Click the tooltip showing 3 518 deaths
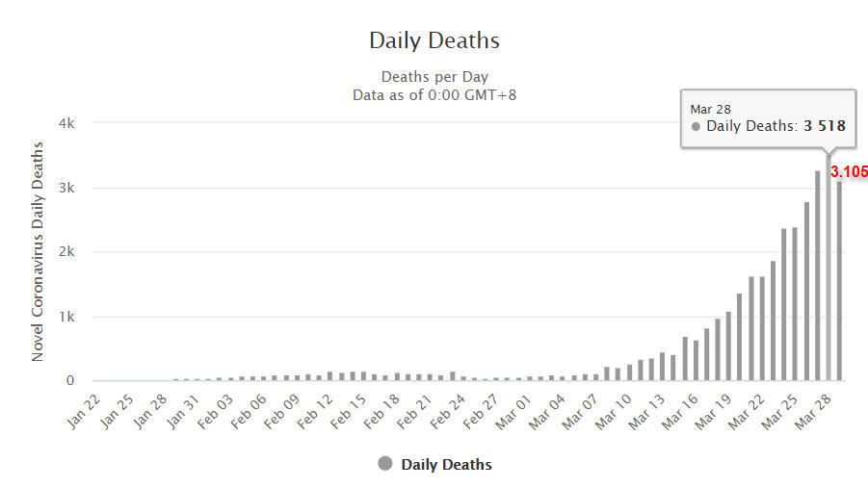Image resolution: width=868 pixels, height=488 pixels. [768, 118]
